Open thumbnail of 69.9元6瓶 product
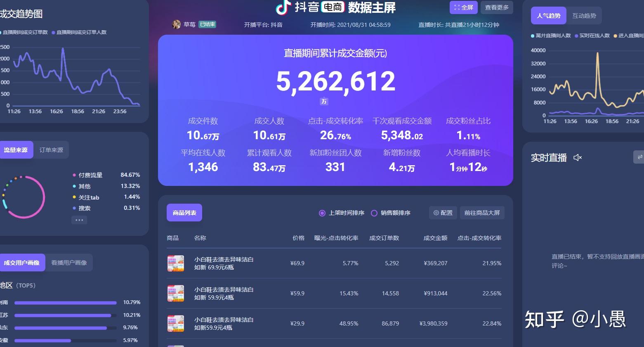 coord(176,263)
